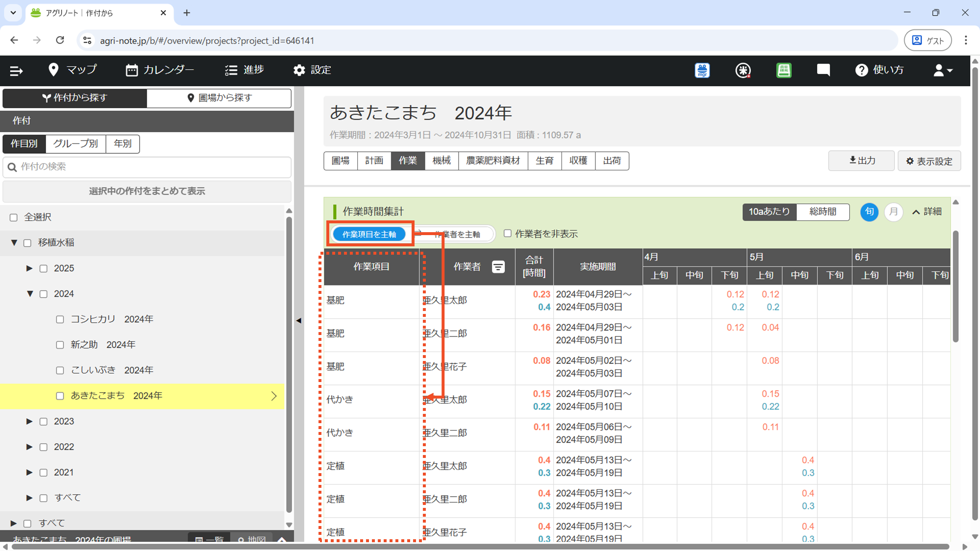Select 10aあたり per-area view
980x551 pixels.
(769, 212)
